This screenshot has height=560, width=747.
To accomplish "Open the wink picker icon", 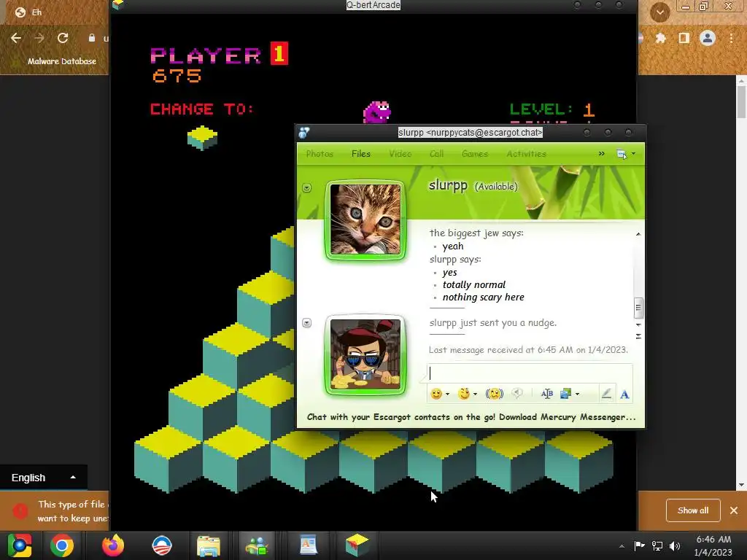I will pos(463,394).
